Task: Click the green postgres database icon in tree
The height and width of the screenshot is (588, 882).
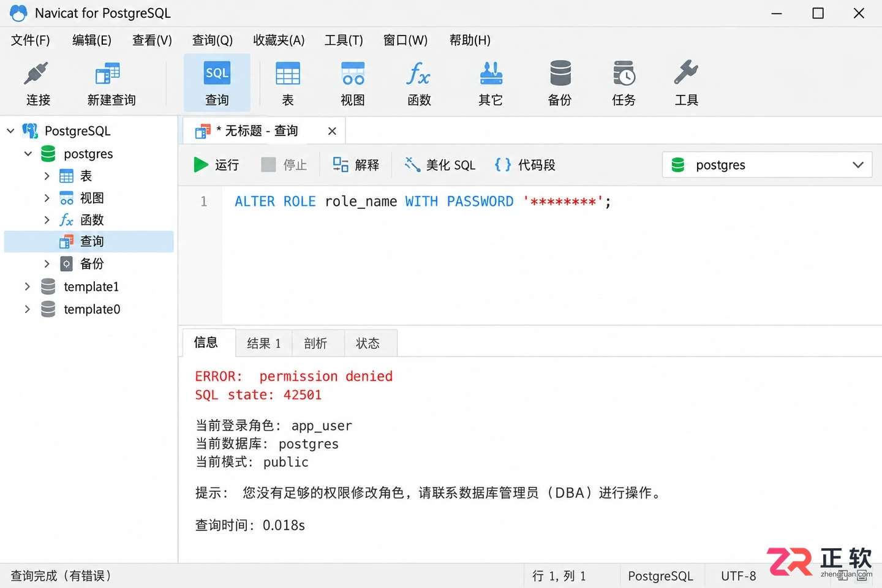Action: pyautogui.click(x=48, y=153)
